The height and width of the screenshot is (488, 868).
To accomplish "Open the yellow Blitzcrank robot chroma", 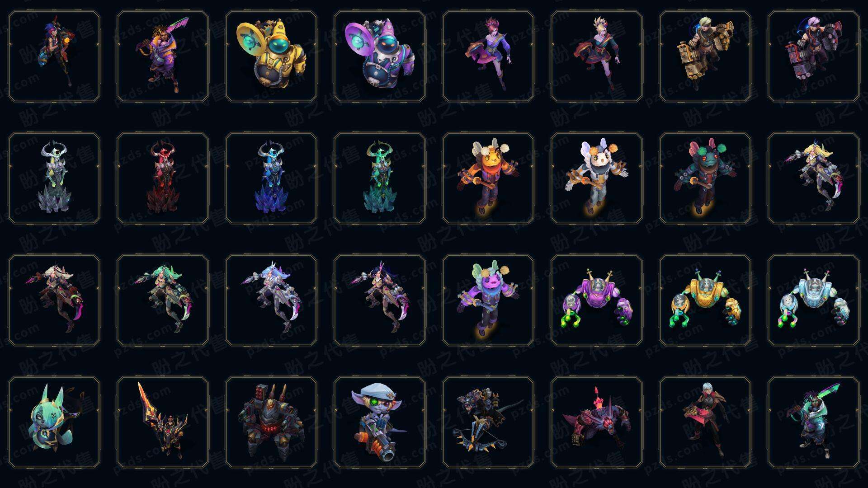I will [x=705, y=300].
